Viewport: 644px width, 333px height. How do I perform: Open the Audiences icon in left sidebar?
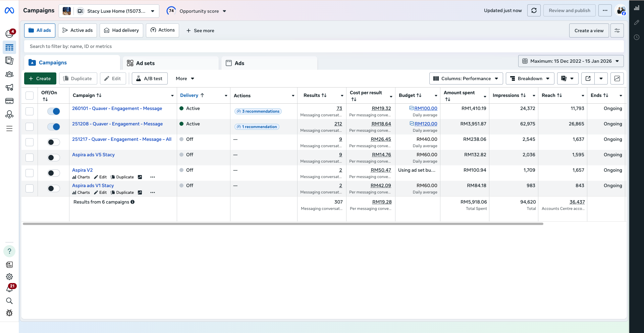[9, 74]
